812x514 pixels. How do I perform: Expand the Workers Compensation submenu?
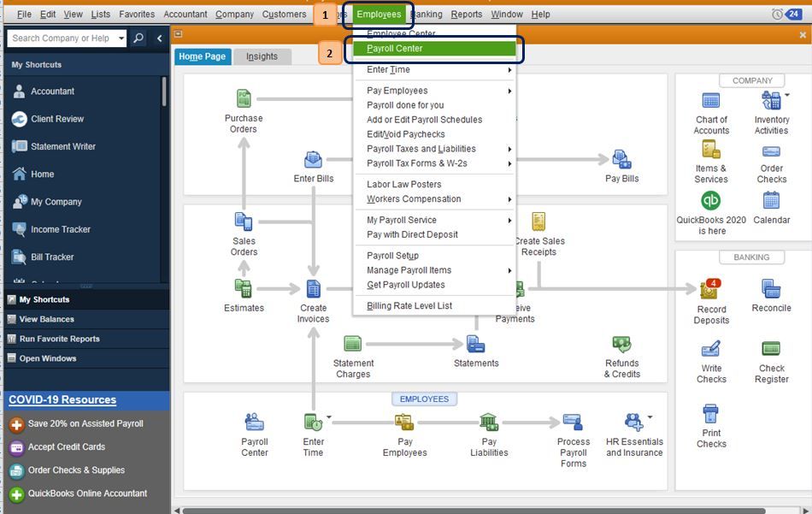(x=509, y=199)
